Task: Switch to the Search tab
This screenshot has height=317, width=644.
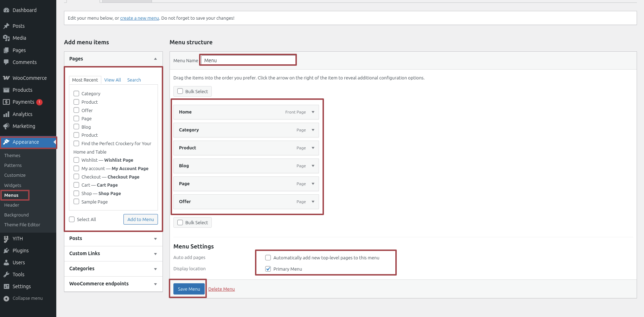Action: tap(134, 80)
